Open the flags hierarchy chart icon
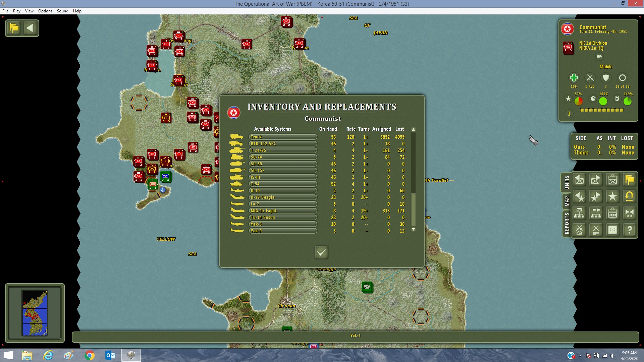This screenshot has width=644, height=362. tap(596, 213)
